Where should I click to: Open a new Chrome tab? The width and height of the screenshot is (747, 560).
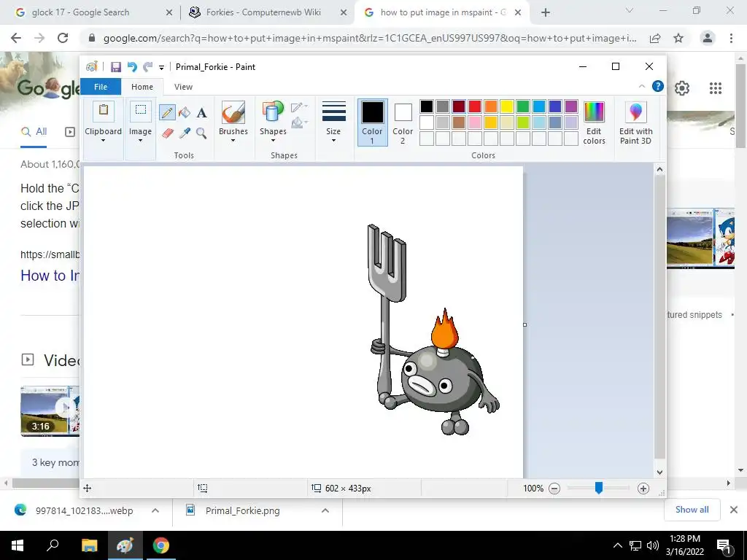[546, 12]
